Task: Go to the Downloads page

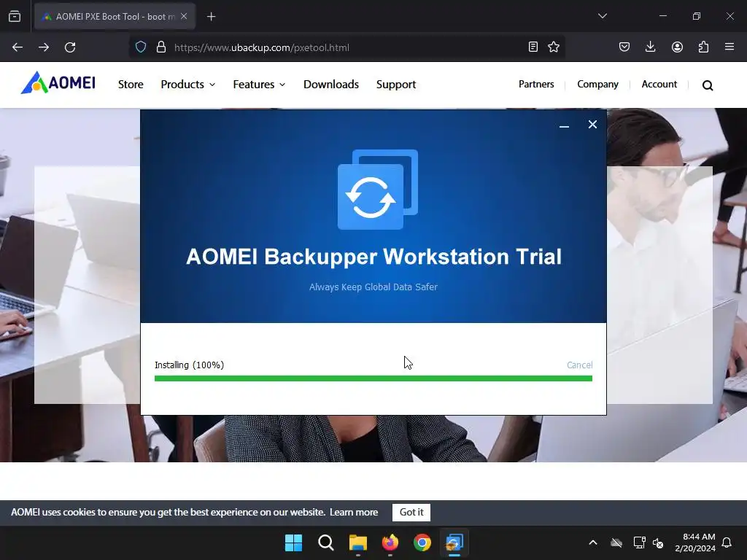Action: [x=331, y=85]
